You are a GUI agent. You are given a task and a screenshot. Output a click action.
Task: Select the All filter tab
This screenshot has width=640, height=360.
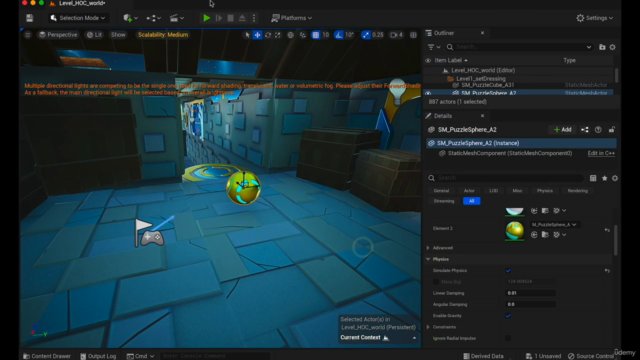click(471, 201)
